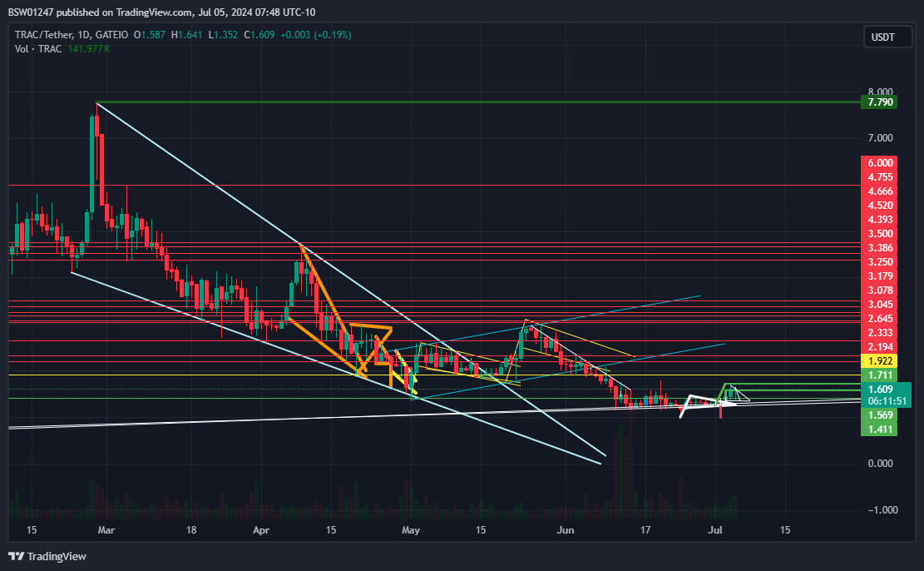Click the 2.333 price level label
924x571 pixels.
878,333
